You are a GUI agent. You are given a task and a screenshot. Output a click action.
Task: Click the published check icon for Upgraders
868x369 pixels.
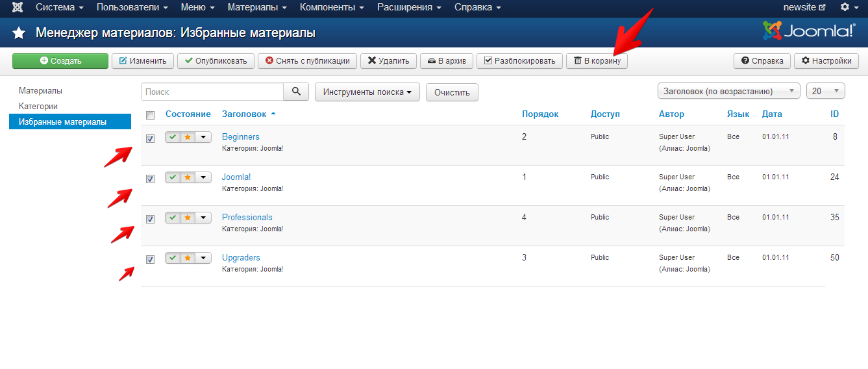coord(173,258)
